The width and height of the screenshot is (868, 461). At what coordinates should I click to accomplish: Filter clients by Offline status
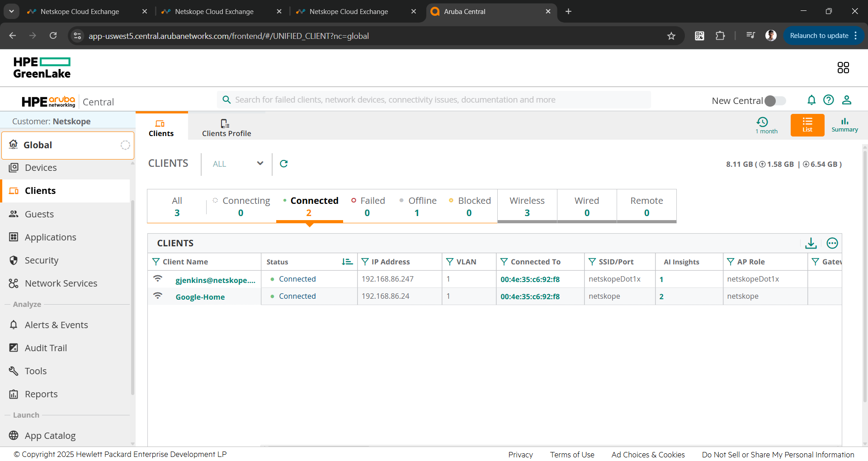(417, 206)
